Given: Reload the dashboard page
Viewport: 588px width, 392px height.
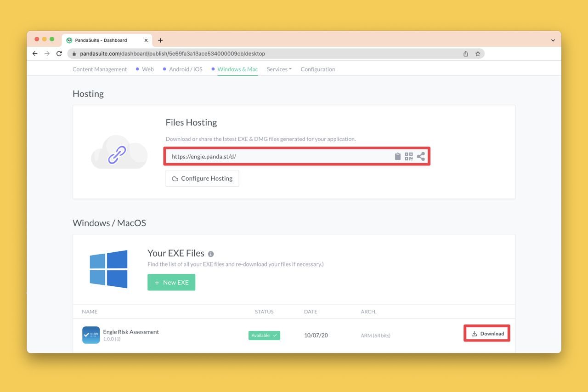Looking at the screenshot, I should click(59, 53).
